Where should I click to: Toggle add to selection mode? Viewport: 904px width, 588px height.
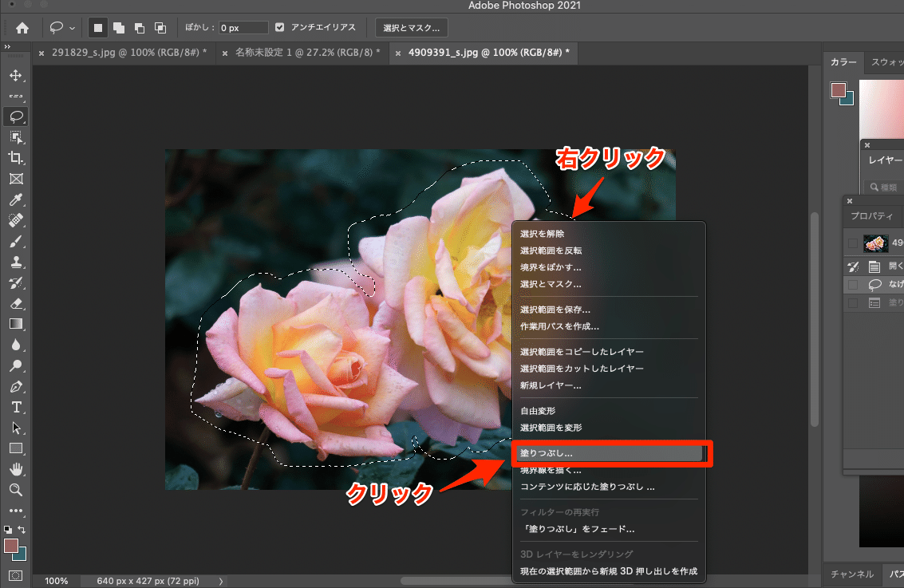click(118, 27)
